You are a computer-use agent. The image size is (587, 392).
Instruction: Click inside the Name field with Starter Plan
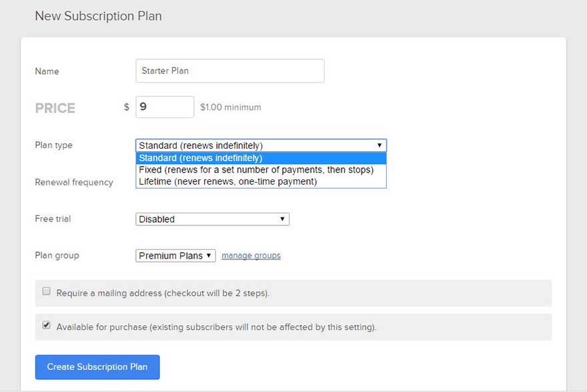(229, 71)
